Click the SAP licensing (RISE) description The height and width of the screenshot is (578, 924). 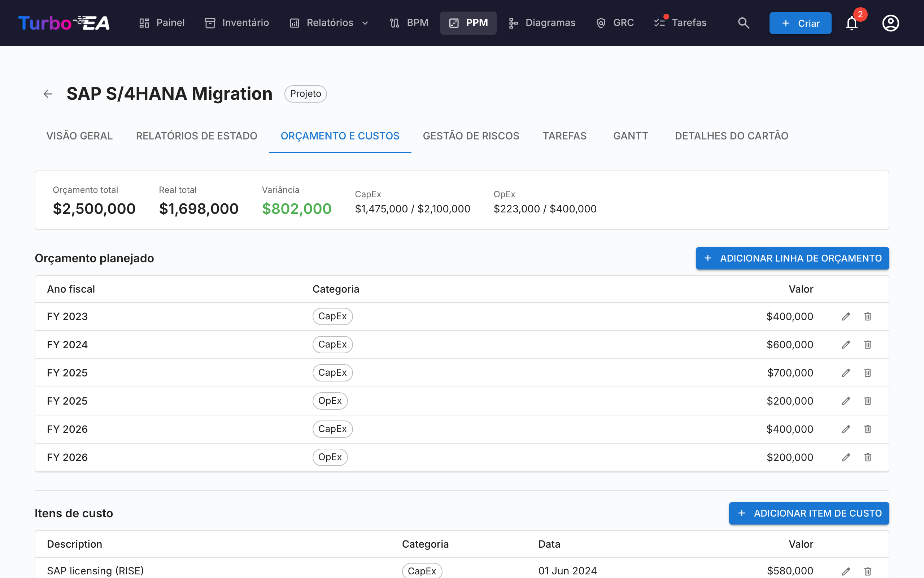(95, 571)
